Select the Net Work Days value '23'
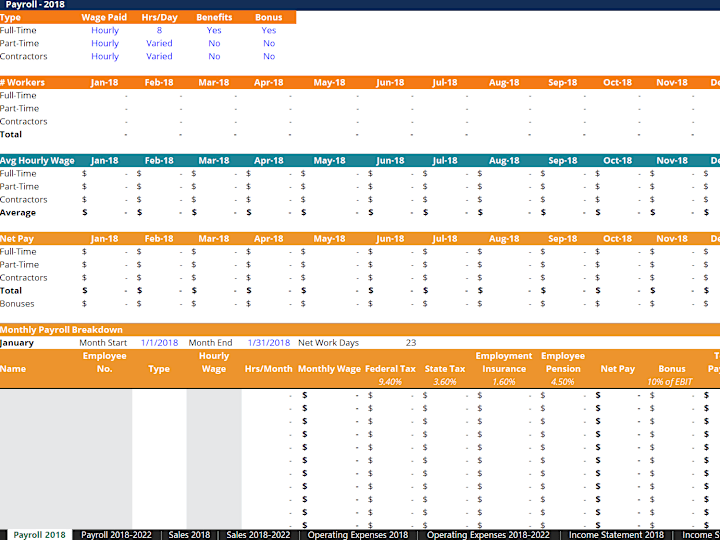The height and width of the screenshot is (540, 720). click(x=411, y=343)
